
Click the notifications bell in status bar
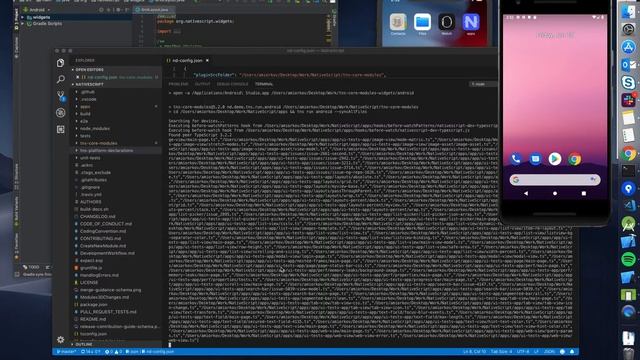coord(572,352)
